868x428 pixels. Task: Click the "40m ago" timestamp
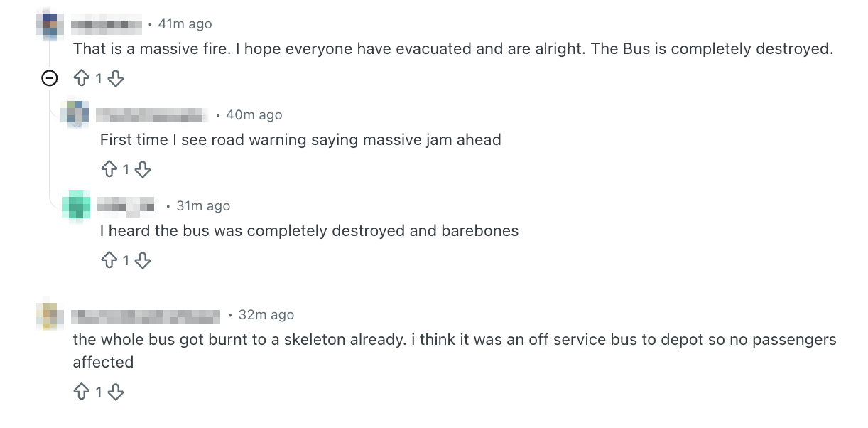[x=254, y=115]
